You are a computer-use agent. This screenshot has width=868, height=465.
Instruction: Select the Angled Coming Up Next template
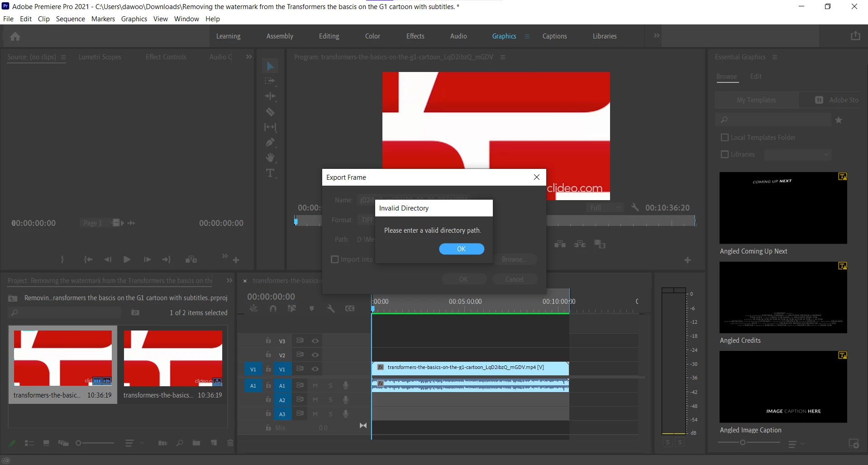(x=783, y=208)
